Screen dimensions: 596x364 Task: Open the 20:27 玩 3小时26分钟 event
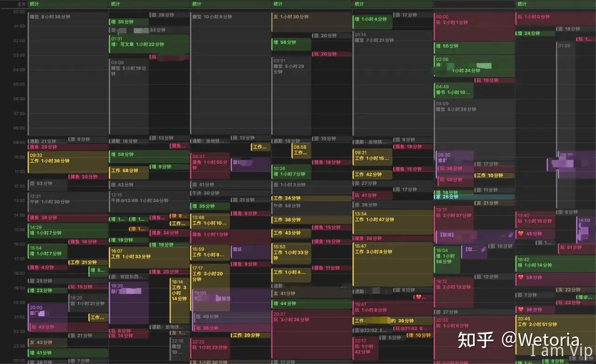tap(312, 335)
